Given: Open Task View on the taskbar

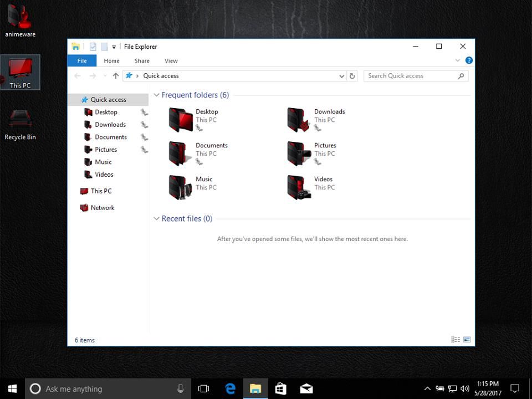Looking at the screenshot, I should 203,388.
